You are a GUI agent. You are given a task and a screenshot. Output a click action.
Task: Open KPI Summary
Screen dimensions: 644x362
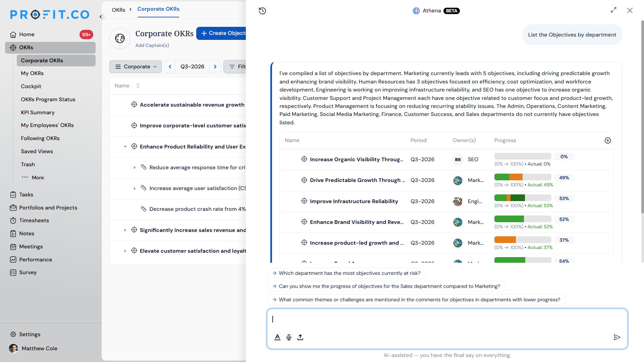tap(38, 113)
